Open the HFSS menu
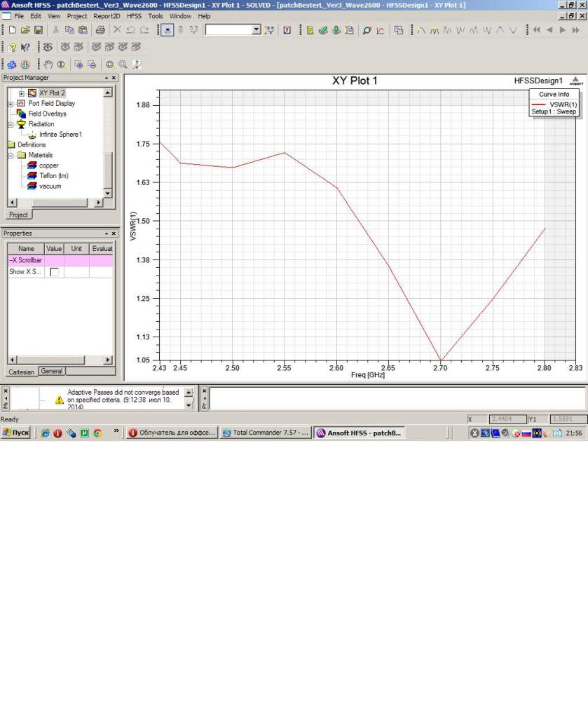The width and height of the screenshot is (588, 718). tap(134, 15)
